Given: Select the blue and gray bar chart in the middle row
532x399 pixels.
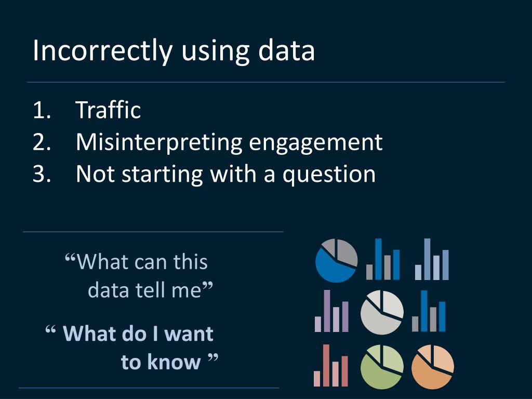Looking at the screenshot, I should [x=429, y=311].
